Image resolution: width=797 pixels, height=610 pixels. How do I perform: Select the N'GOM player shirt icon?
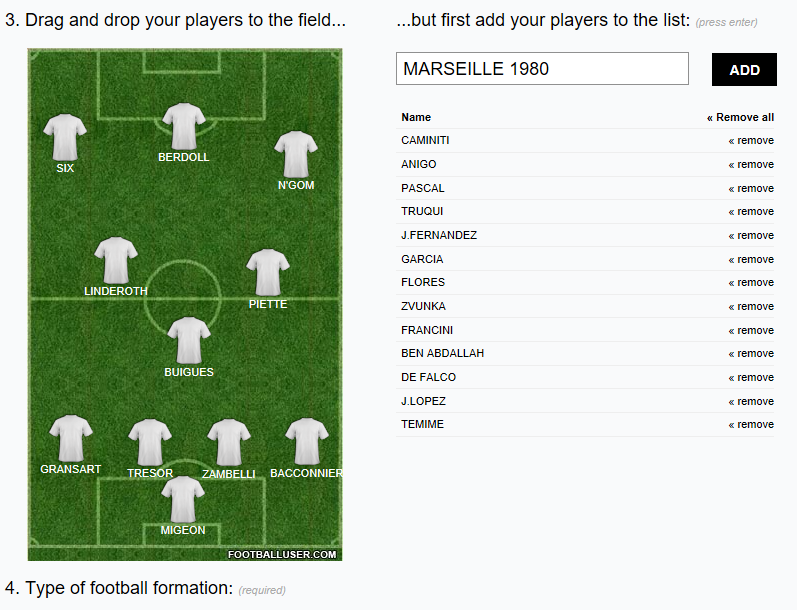pyautogui.click(x=296, y=155)
